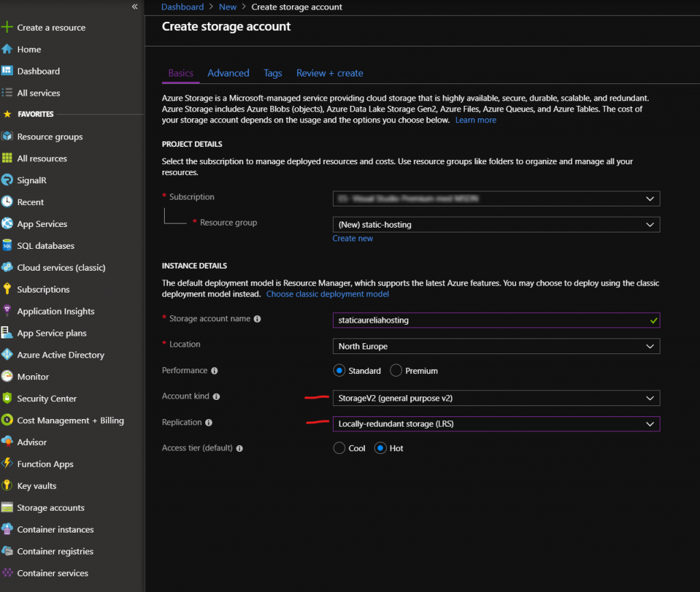This screenshot has height=592, width=700.
Task: Click the Azure Active Directory icon
Action: tap(7, 355)
